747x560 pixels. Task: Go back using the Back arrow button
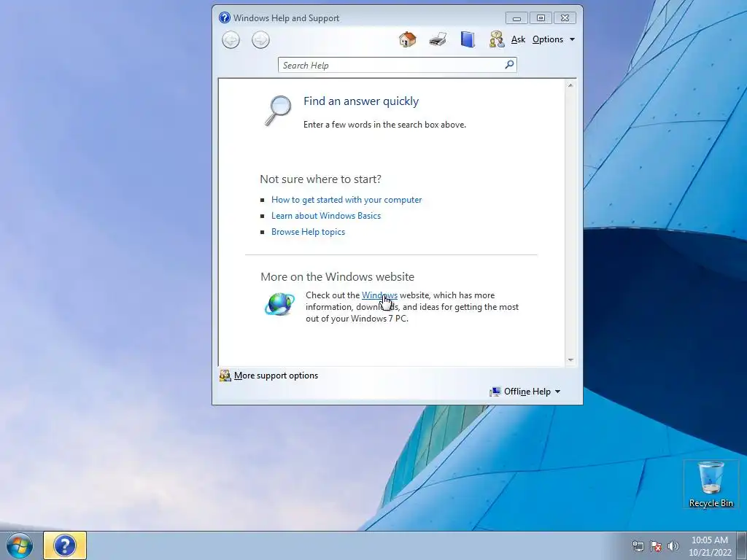(231, 39)
